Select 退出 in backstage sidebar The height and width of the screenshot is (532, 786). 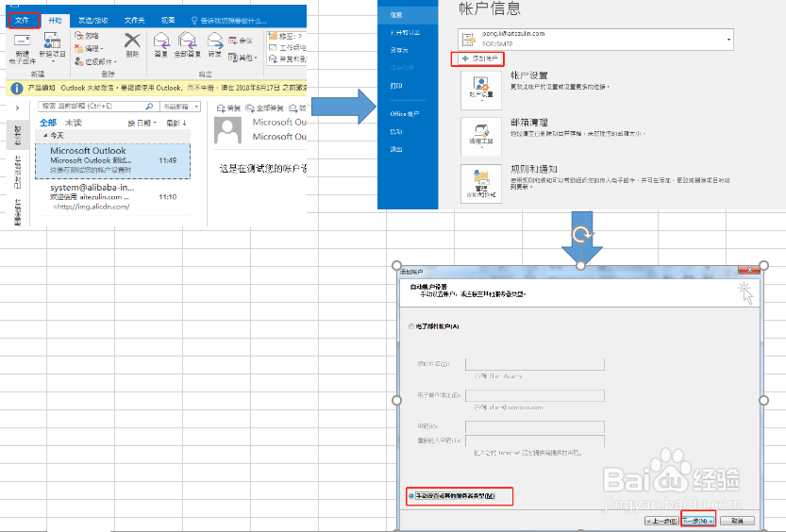396,149
